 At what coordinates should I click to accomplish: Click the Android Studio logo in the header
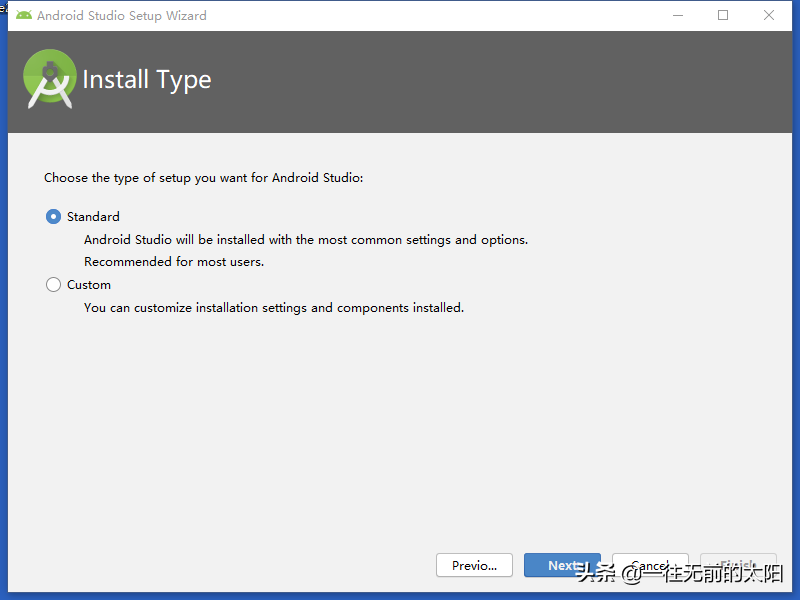(x=50, y=79)
